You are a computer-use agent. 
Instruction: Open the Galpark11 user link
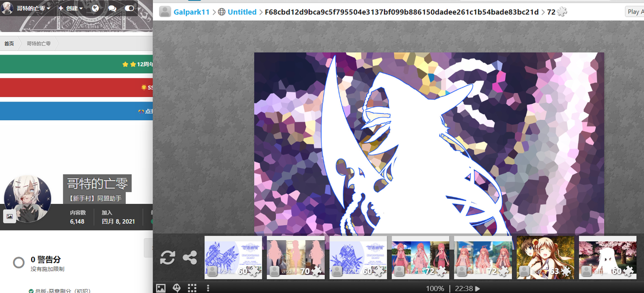click(x=192, y=12)
